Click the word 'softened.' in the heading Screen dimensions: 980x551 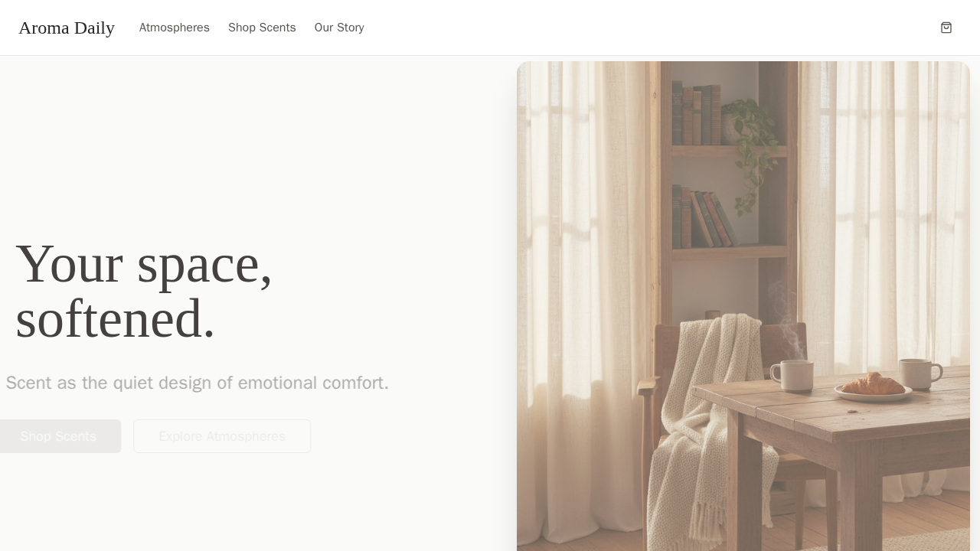115,318
